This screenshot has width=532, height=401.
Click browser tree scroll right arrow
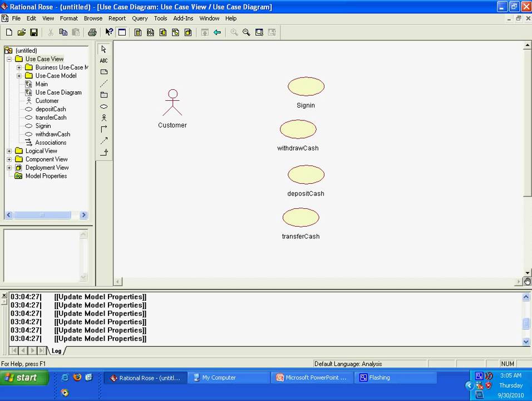83,215
